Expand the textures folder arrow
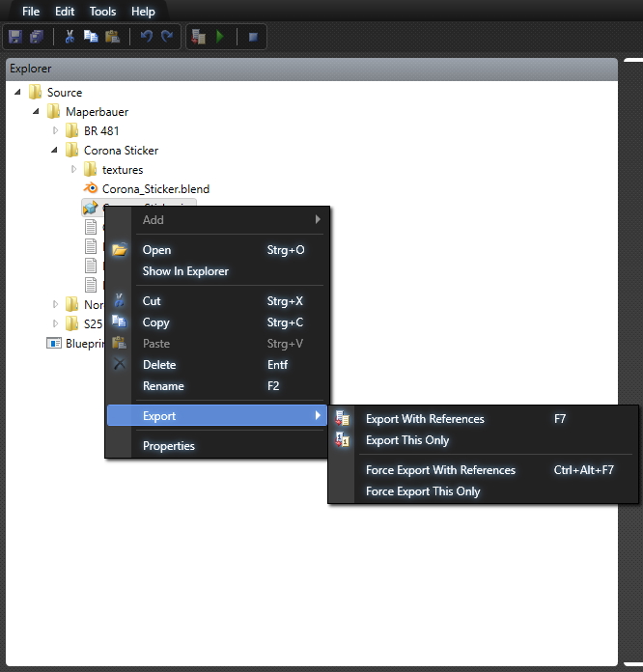643x672 pixels. click(x=73, y=169)
